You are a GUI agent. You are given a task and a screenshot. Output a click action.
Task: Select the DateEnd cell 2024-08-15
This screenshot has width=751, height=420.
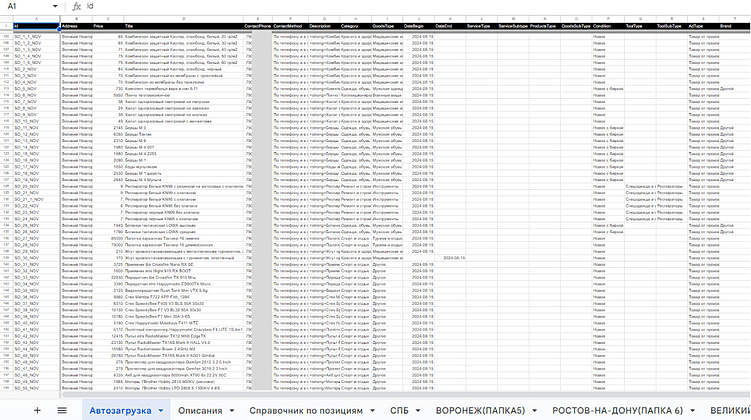click(450, 258)
